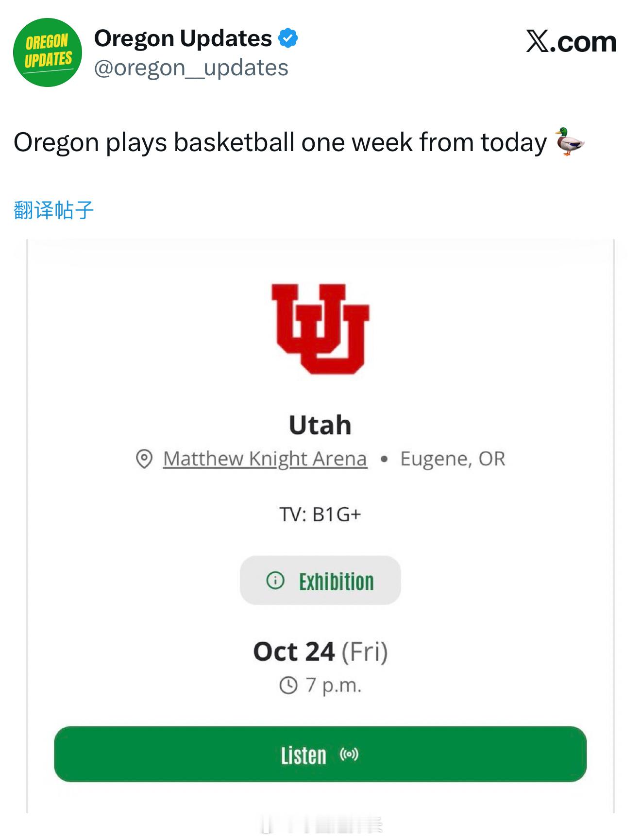Click the translate post link

[x=53, y=210]
